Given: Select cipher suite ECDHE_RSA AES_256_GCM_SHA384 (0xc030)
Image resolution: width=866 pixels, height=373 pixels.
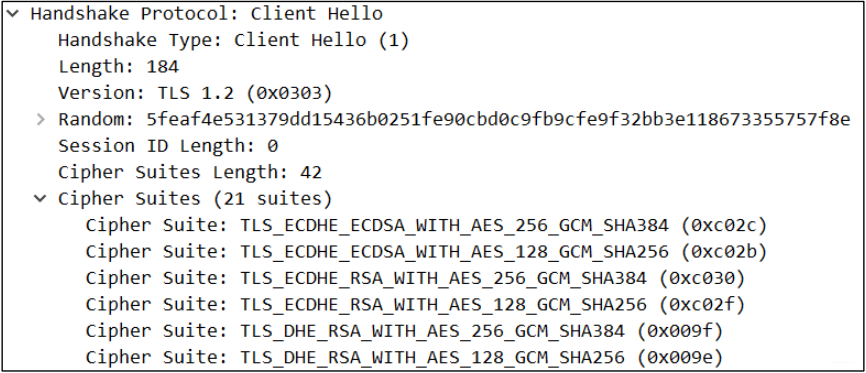Looking at the screenshot, I should 415,279.
